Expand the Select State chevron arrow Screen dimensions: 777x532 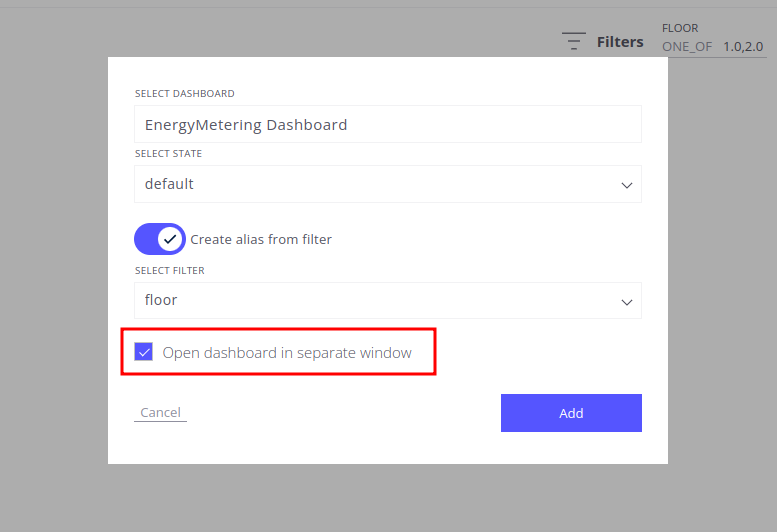tap(627, 185)
